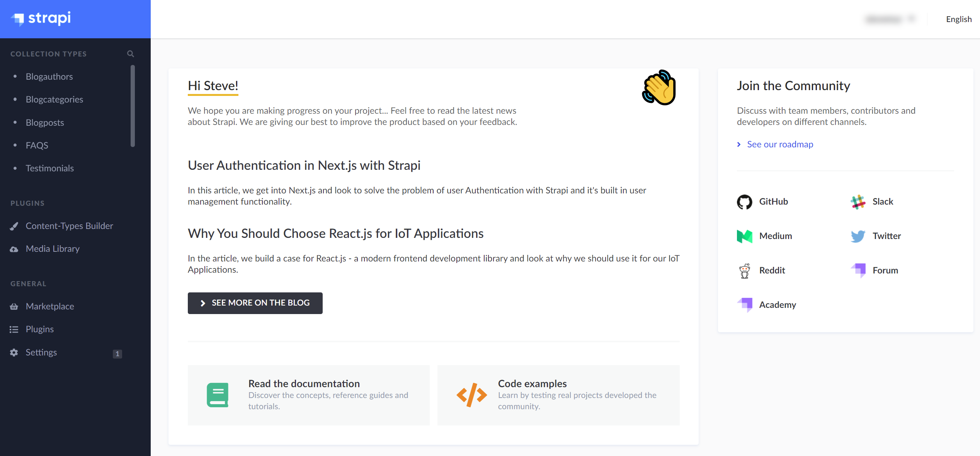Screen dimensions: 980x456
Task: Click See More on the Blog button
Action: [255, 303]
